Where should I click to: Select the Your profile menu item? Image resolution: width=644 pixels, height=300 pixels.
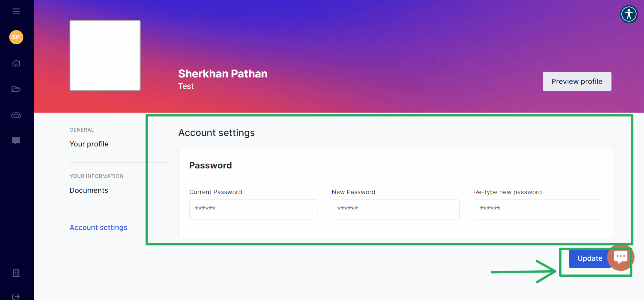89,144
